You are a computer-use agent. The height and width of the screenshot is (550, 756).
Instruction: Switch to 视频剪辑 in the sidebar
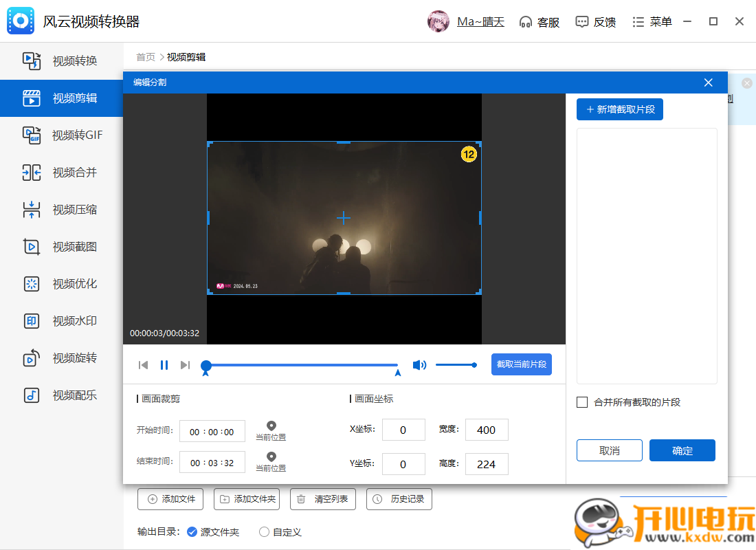(62, 98)
